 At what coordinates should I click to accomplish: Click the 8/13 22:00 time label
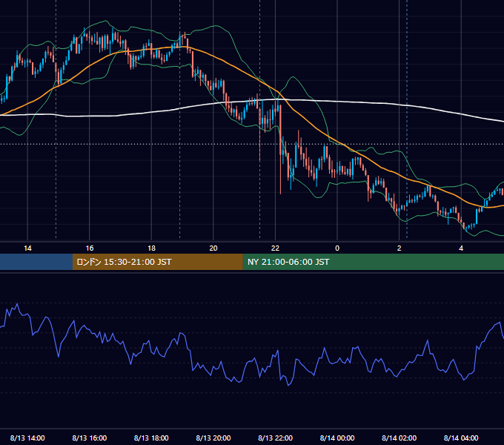coord(275,438)
